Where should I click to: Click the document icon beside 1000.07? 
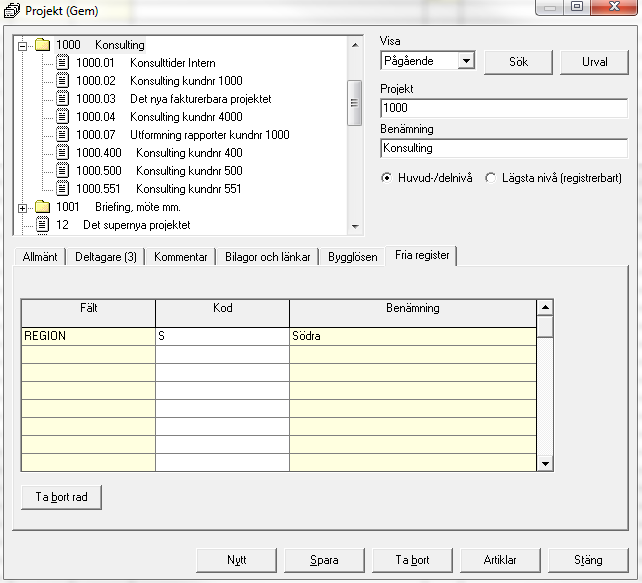tap(62, 135)
